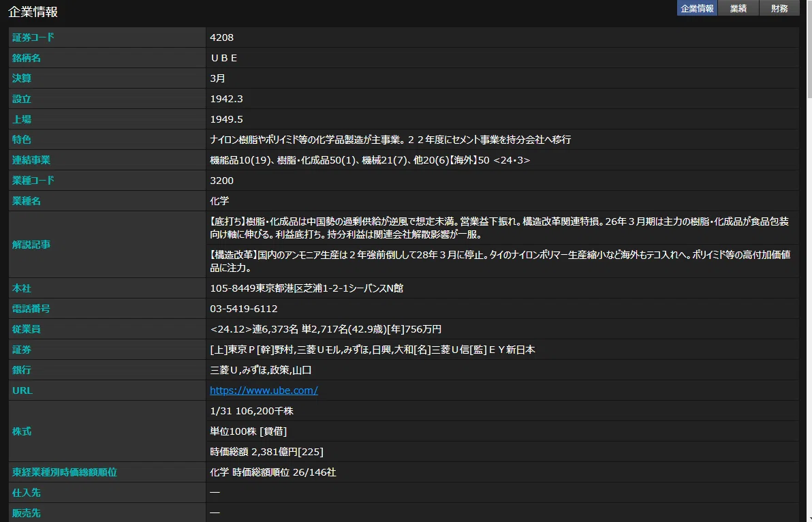Click the 時価総額 2,381億円[225] text
Screen dimensions: 812x522
(x=266, y=452)
